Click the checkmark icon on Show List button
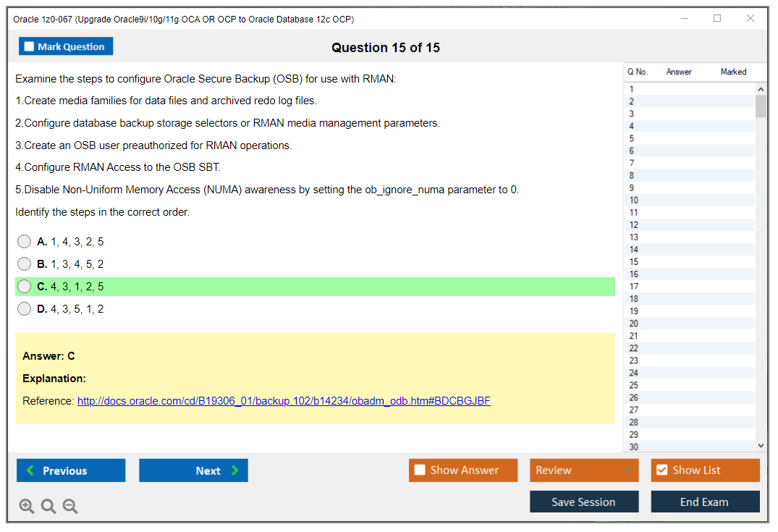Screen dimensions: 778x532 [x=661, y=470]
